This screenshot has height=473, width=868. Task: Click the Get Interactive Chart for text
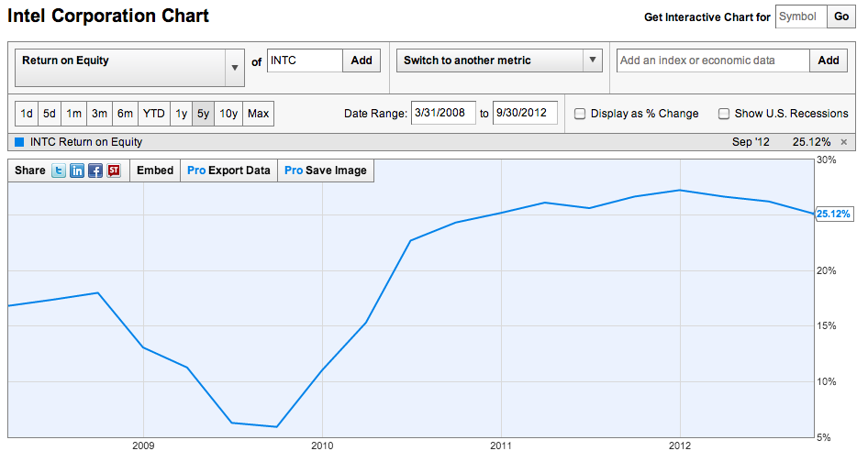[x=707, y=17]
